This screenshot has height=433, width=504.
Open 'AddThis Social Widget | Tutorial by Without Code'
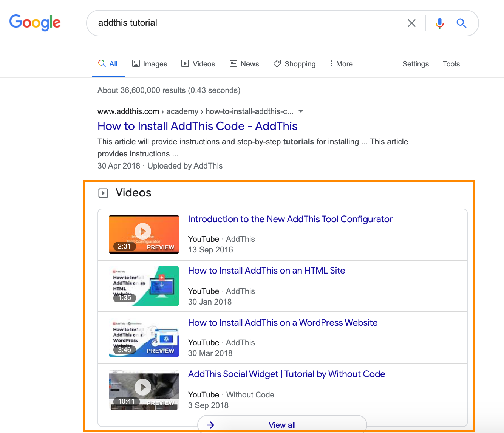[x=287, y=374]
